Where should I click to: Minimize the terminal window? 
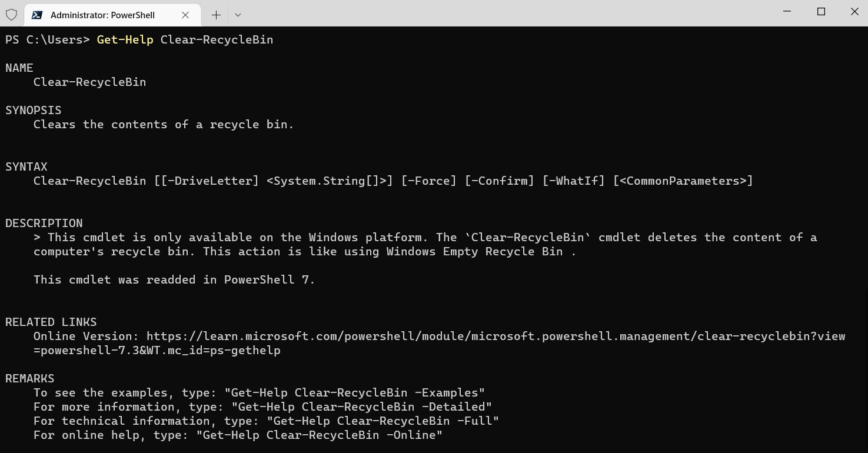[x=787, y=11]
